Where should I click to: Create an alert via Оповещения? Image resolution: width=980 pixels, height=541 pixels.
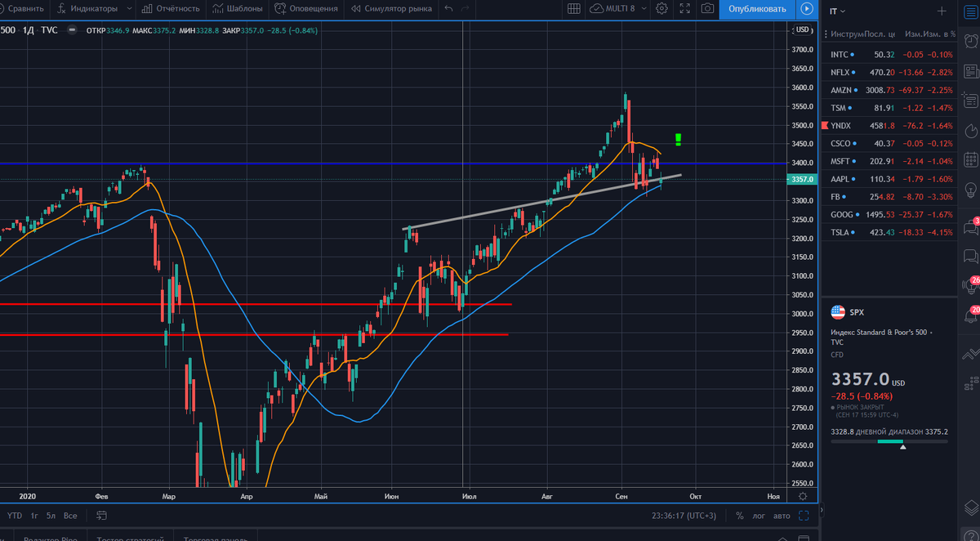click(306, 9)
